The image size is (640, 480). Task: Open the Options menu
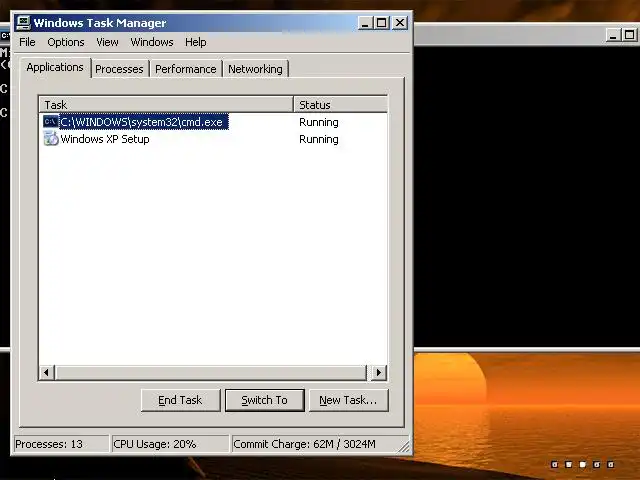tap(66, 42)
